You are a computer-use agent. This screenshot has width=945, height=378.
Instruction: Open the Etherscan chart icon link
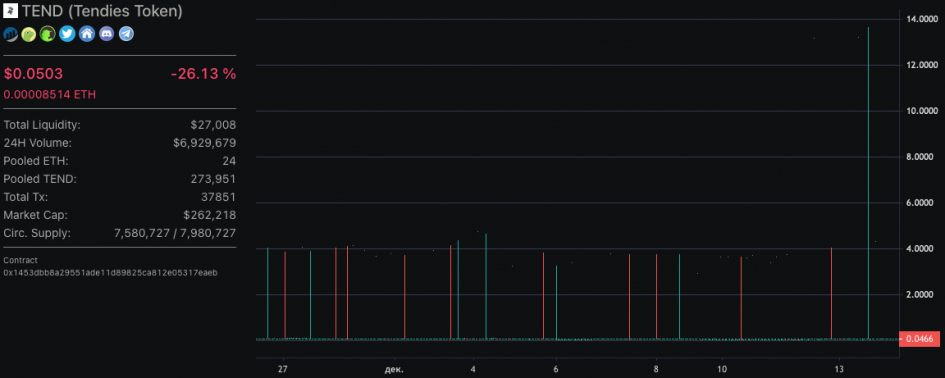[x=11, y=34]
